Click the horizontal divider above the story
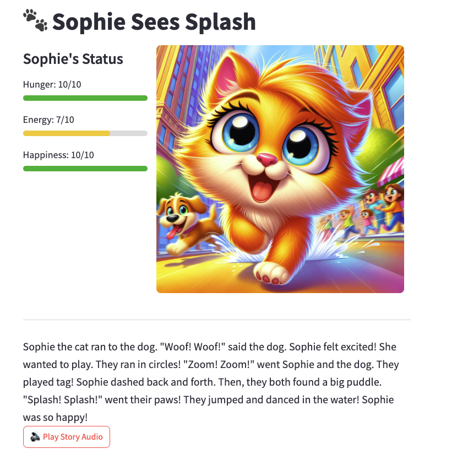Viewport: 468px width, 476px height. [216, 320]
